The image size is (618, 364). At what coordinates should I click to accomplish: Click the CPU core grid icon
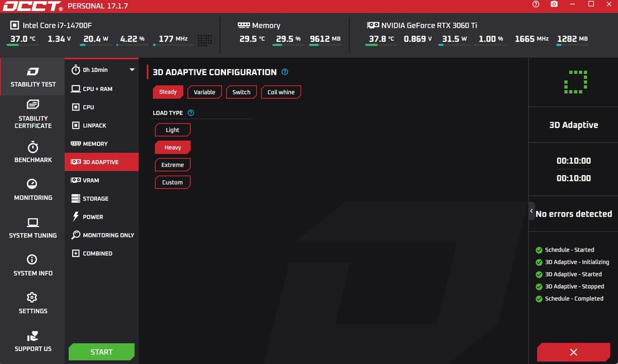(205, 40)
